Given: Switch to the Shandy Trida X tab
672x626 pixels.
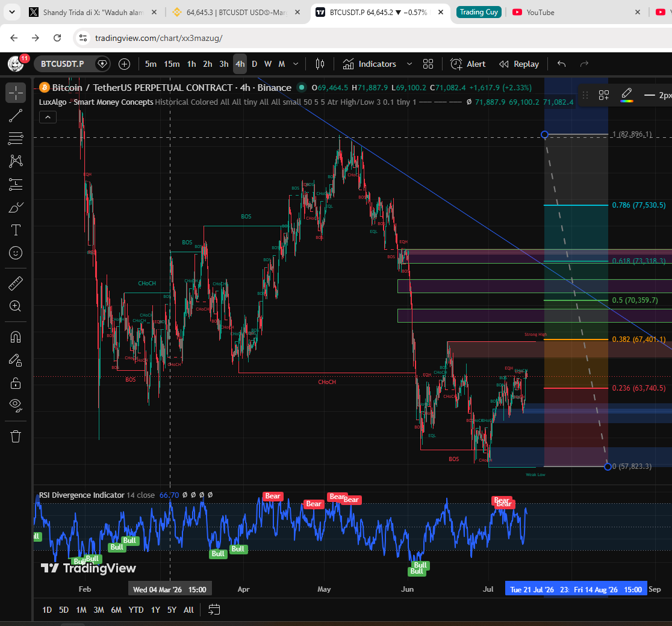Looking at the screenshot, I should tap(93, 13).
